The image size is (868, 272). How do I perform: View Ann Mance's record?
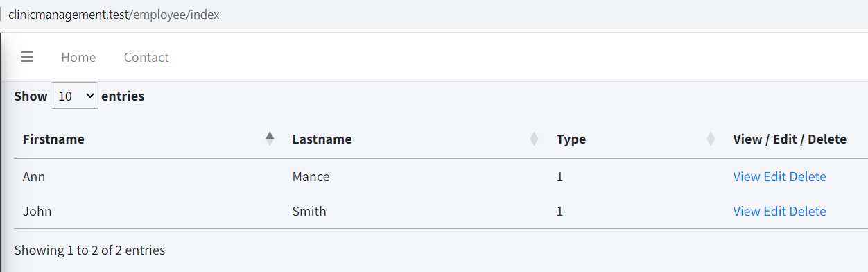click(747, 177)
